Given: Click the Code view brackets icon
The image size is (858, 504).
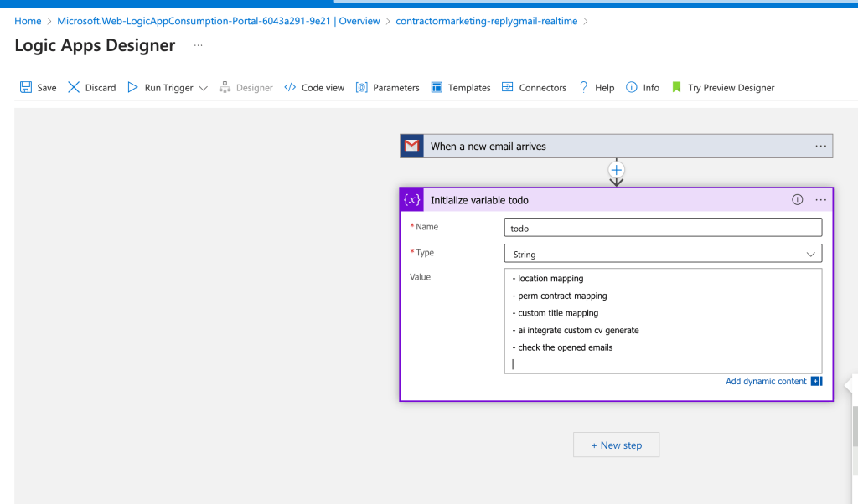Looking at the screenshot, I should 290,87.
